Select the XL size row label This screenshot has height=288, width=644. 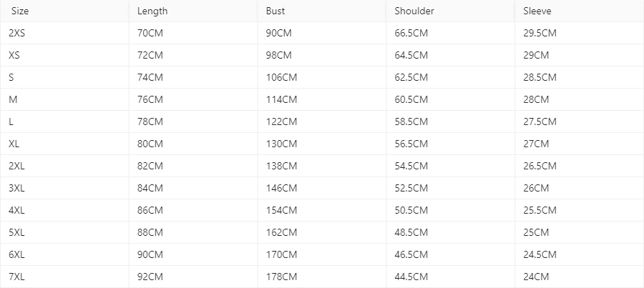pos(14,144)
